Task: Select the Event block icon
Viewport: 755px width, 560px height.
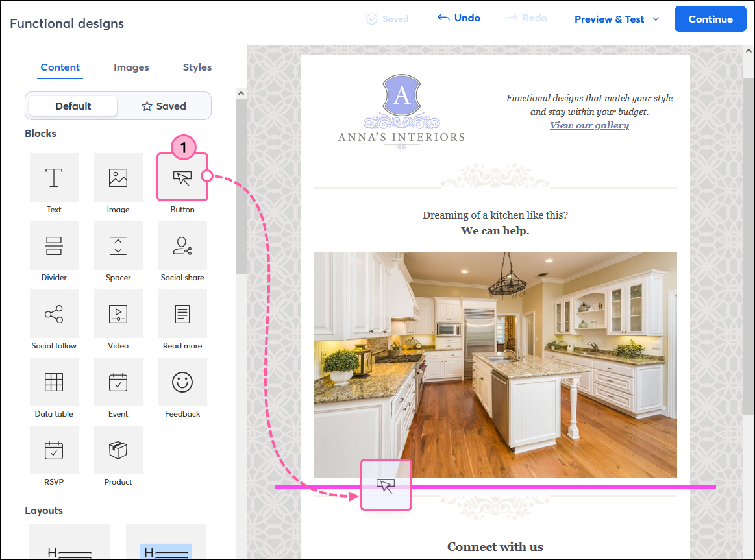Action: 118,382
